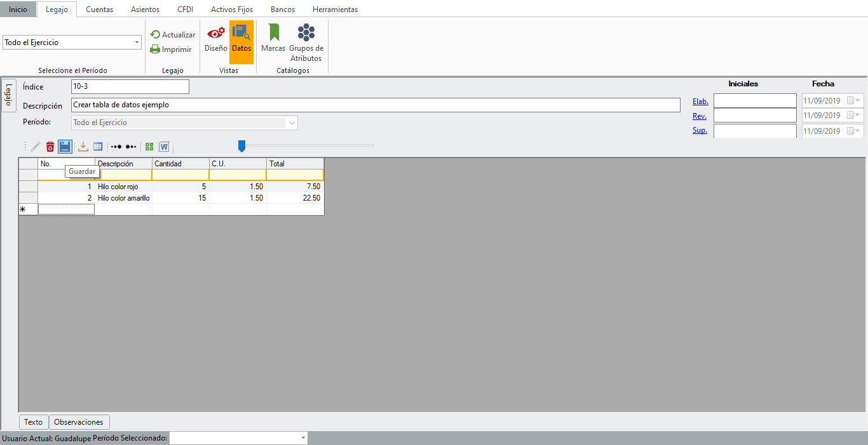Viewport: 868px width, 445px height.
Task: Switch to the Observaciones tab
Action: click(x=79, y=422)
